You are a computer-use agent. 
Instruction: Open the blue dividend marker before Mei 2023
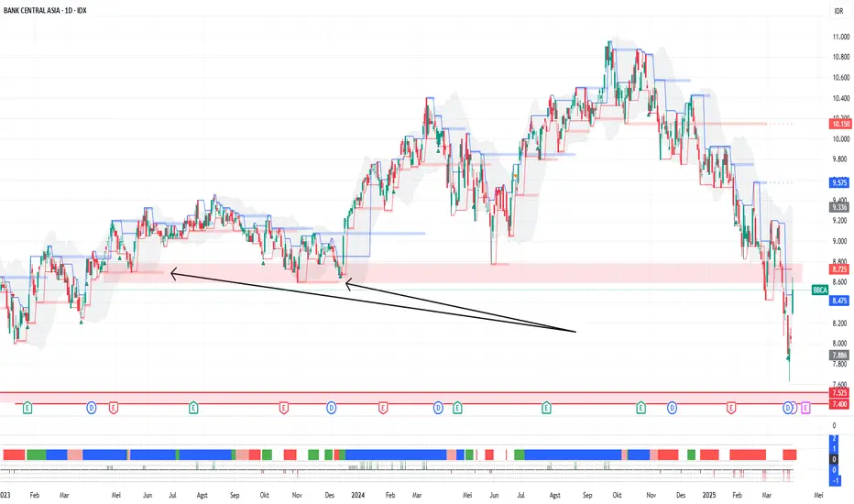92,408
